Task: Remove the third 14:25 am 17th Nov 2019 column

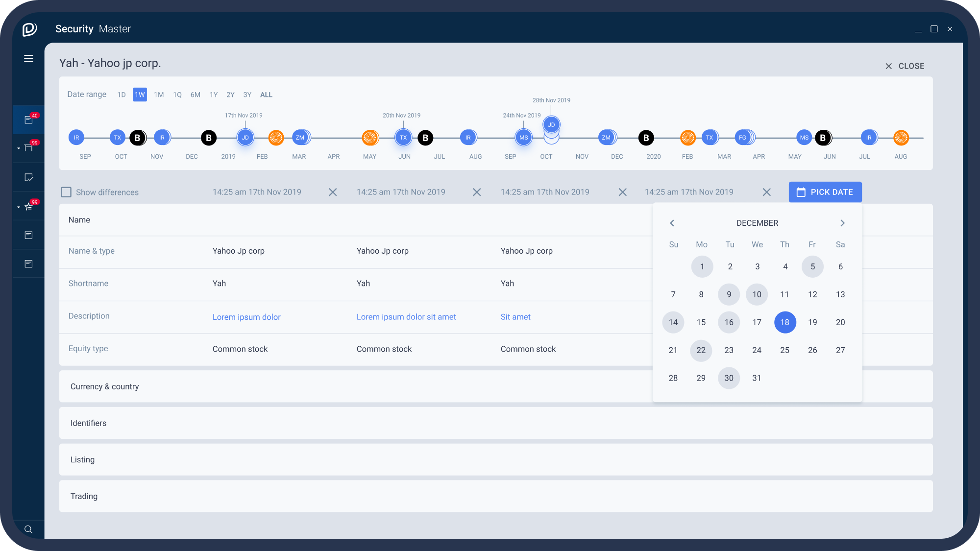Action: pyautogui.click(x=623, y=192)
